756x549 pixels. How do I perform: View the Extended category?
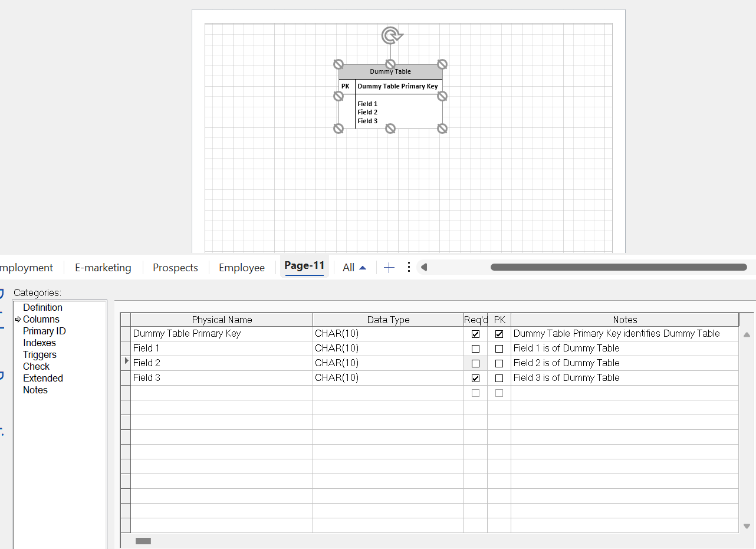pyautogui.click(x=43, y=378)
